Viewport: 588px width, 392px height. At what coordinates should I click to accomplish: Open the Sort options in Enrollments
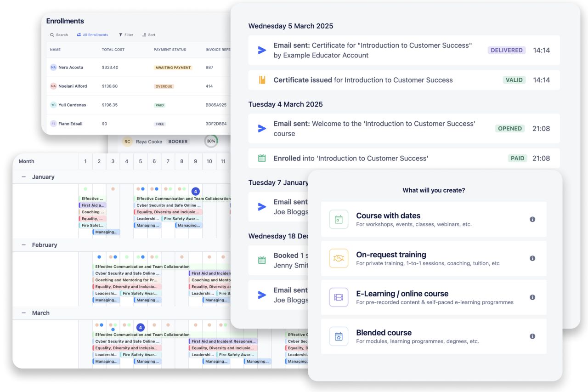pyautogui.click(x=149, y=35)
